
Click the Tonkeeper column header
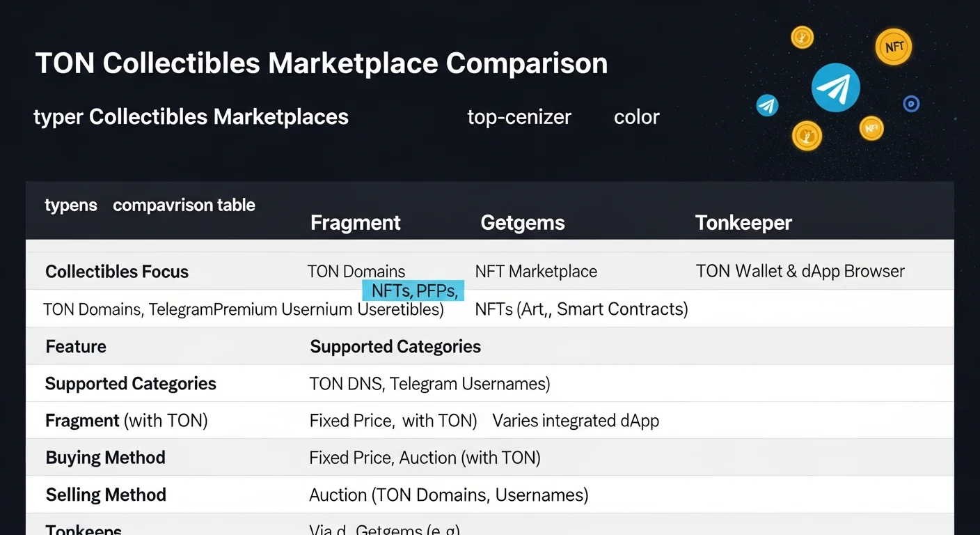pos(743,223)
